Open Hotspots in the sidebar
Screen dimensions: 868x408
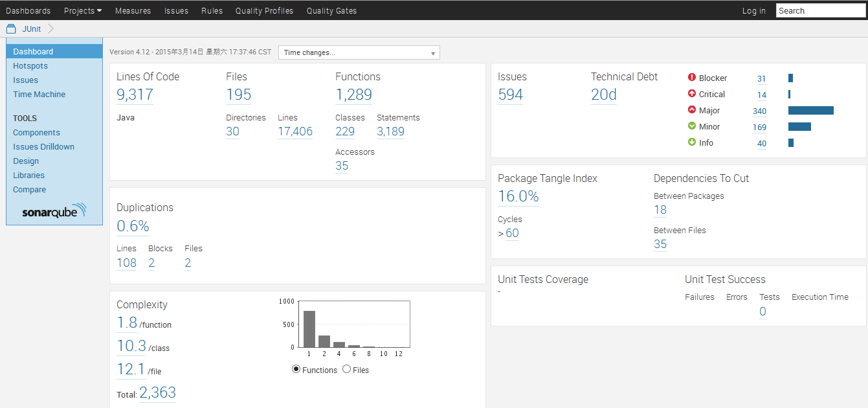point(30,66)
